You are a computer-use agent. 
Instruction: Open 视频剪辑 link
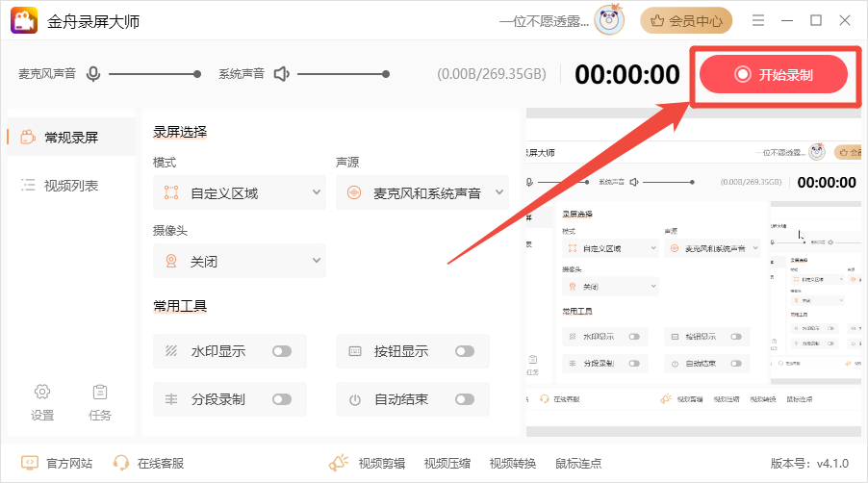point(382,463)
